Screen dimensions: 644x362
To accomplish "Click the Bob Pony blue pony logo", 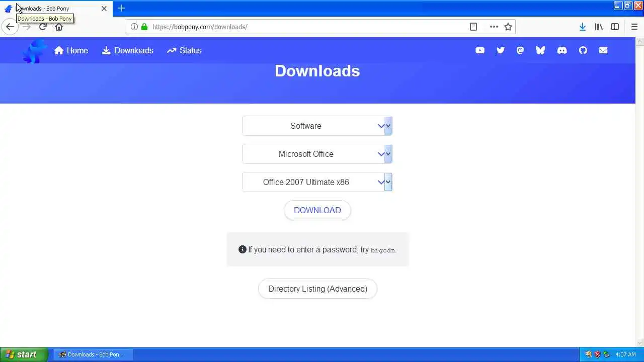I will coord(34,51).
